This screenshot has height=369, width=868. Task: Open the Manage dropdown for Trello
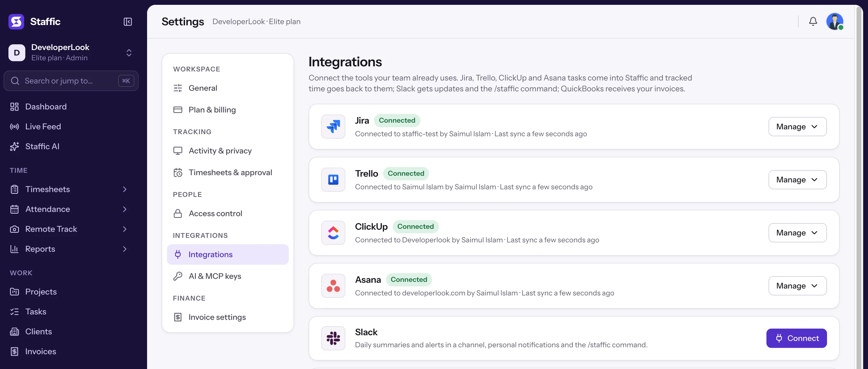click(797, 180)
